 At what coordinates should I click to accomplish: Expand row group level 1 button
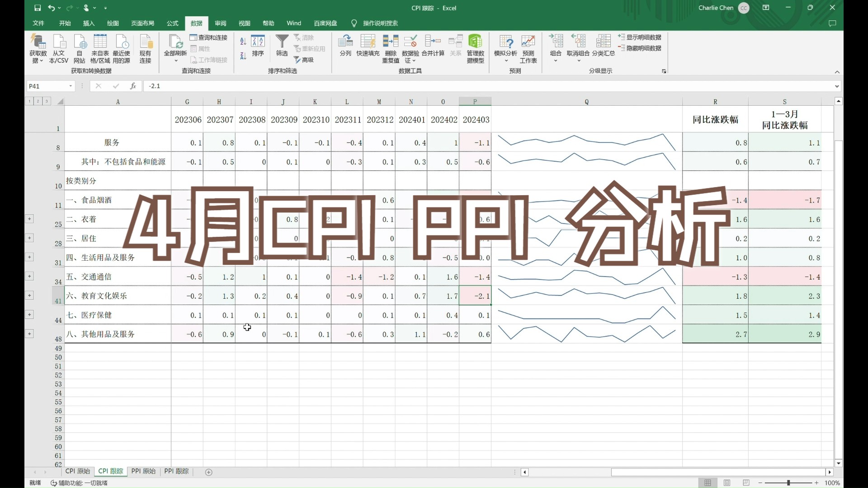pos(29,101)
